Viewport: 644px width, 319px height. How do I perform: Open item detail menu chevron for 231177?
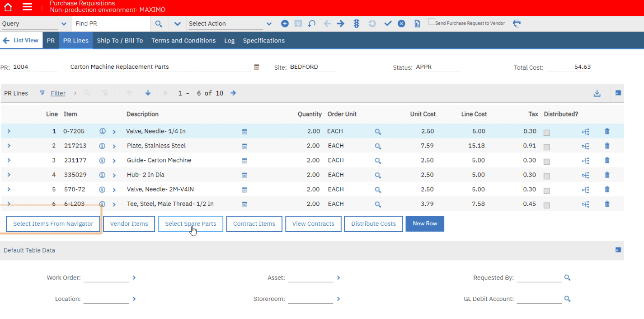pyautogui.click(x=114, y=161)
